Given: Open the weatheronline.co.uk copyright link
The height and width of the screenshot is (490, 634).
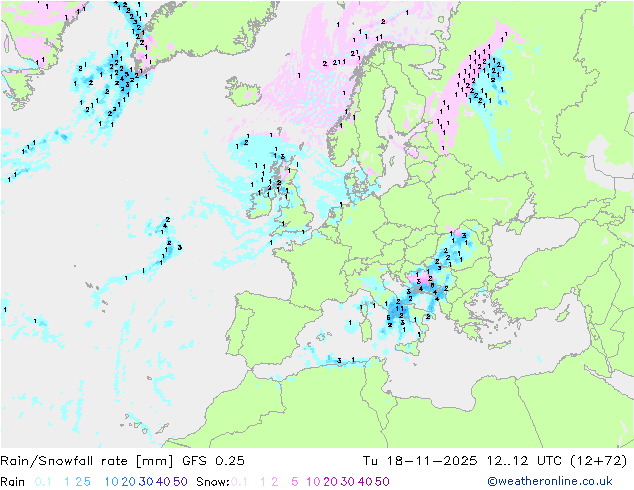Looking at the screenshot, I should click(550, 482).
